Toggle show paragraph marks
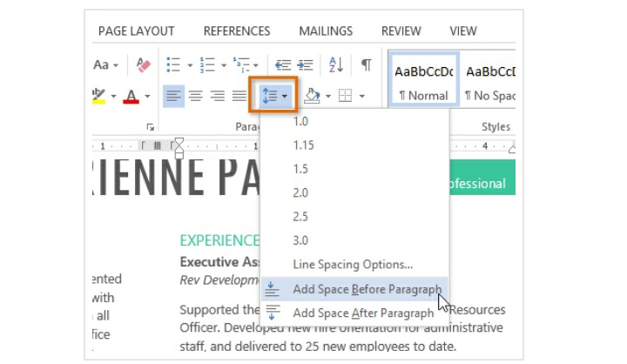627x364 pixels. (x=367, y=65)
